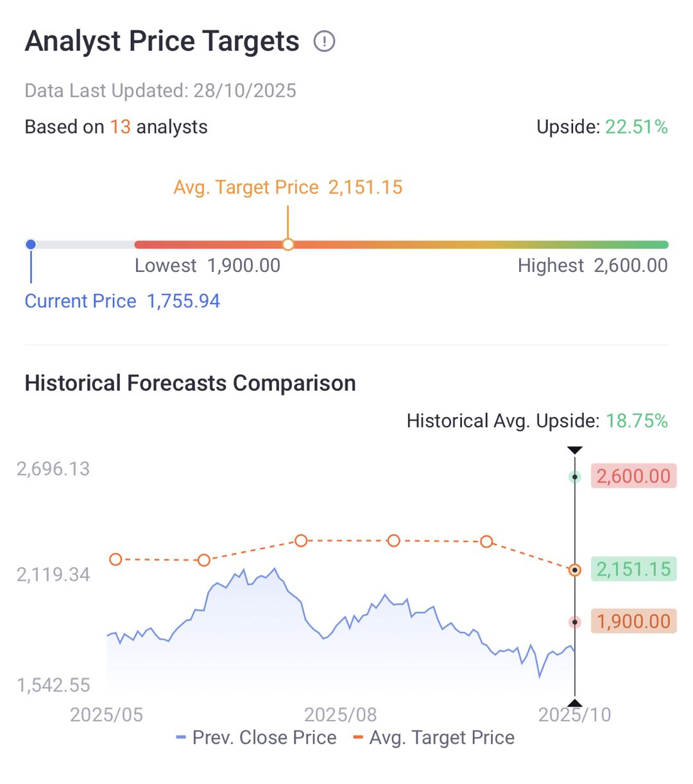The image size is (693, 784).
Task: Click the bottom black triangle of chart cursor
Action: click(x=575, y=703)
